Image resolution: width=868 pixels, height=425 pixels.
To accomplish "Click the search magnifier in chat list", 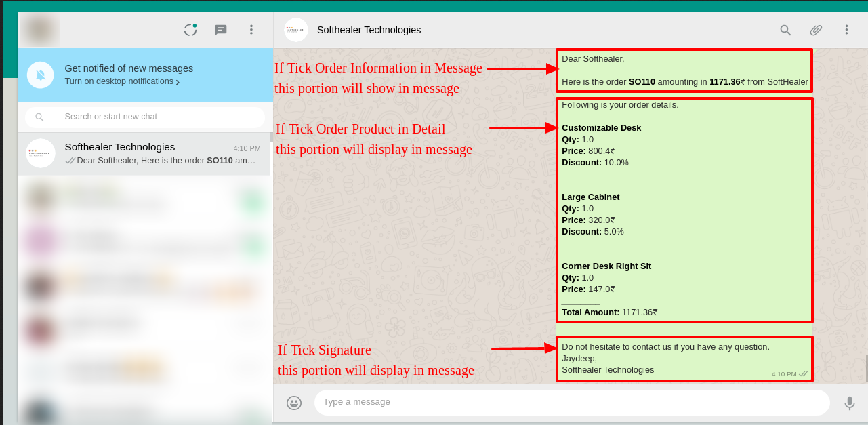I will pos(39,117).
